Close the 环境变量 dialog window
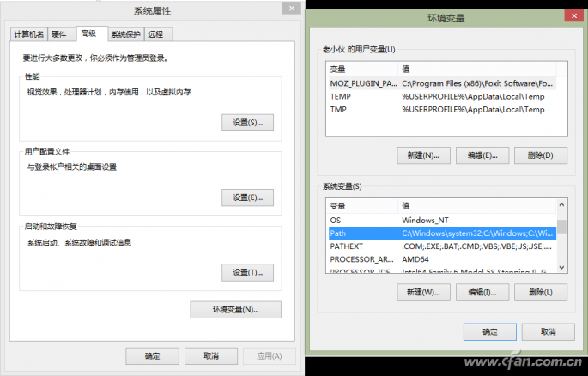588x376 pixels. [x=574, y=15]
